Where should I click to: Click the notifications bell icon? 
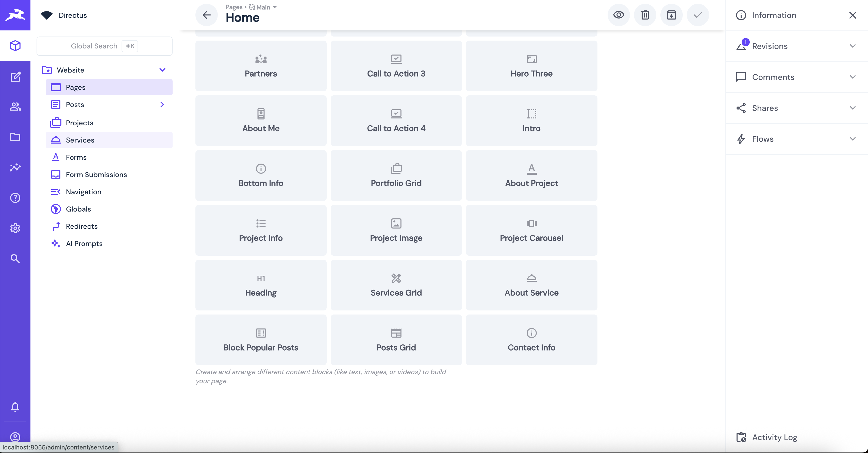click(x=15, y=407)
